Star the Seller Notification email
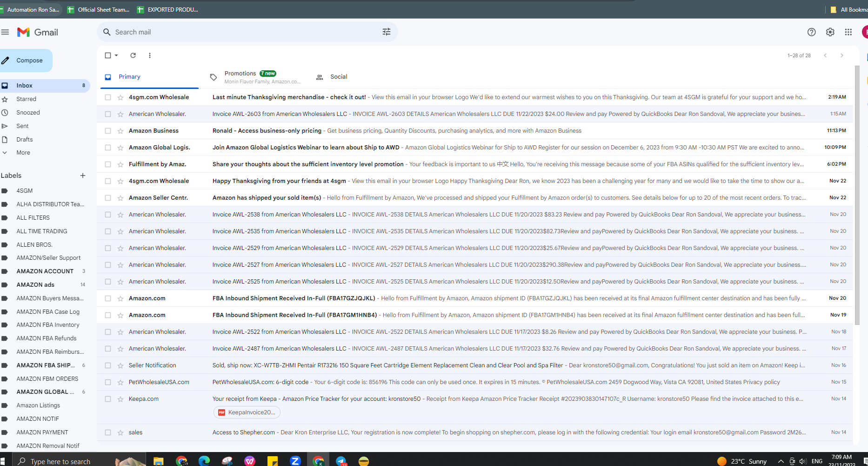This screenshot has height=466, width=868. [x=120, y=365]
